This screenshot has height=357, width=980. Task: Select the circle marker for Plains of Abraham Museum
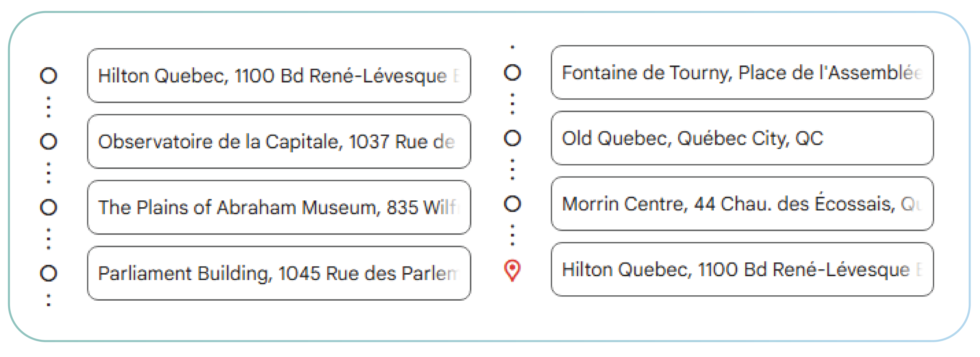point(49,207)
